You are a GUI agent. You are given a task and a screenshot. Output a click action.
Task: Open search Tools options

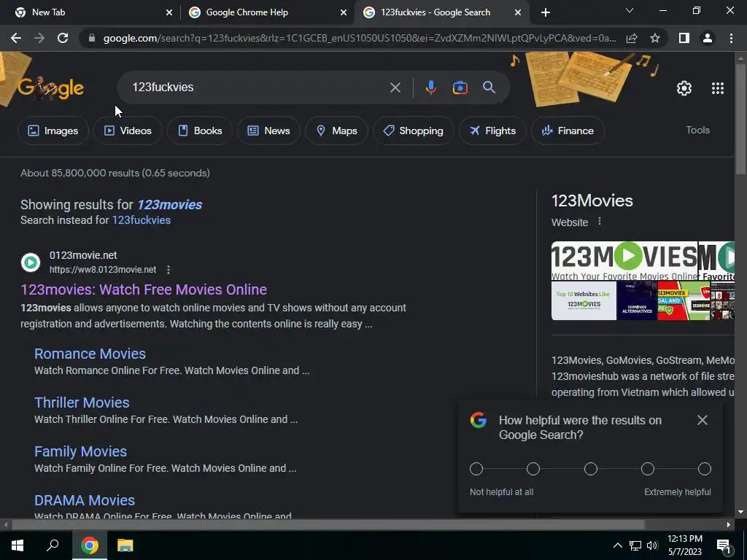pos(697,130)
